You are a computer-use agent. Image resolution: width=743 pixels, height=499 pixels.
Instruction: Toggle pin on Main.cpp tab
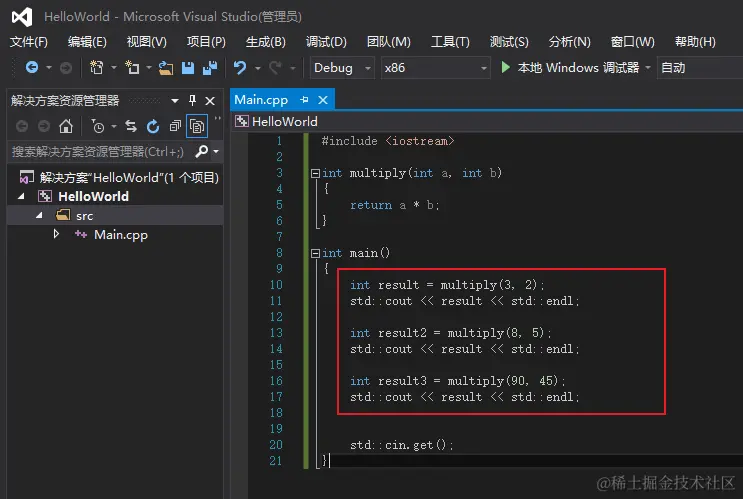(304, 100)
